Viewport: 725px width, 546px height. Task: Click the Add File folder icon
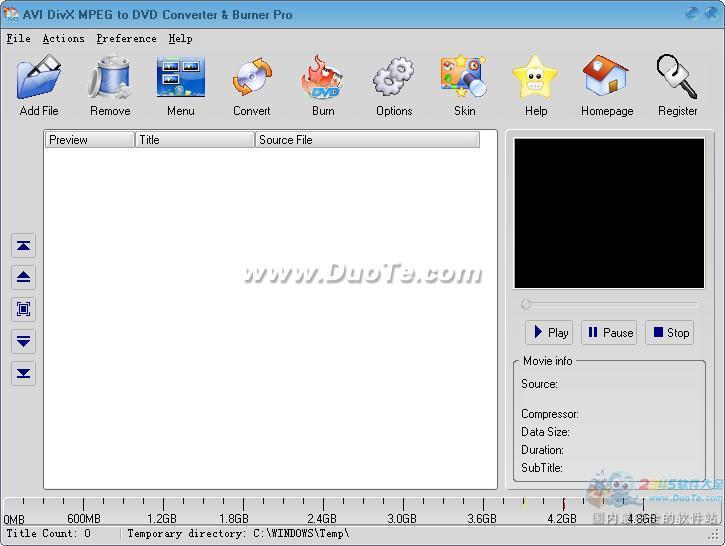(39, 76)
